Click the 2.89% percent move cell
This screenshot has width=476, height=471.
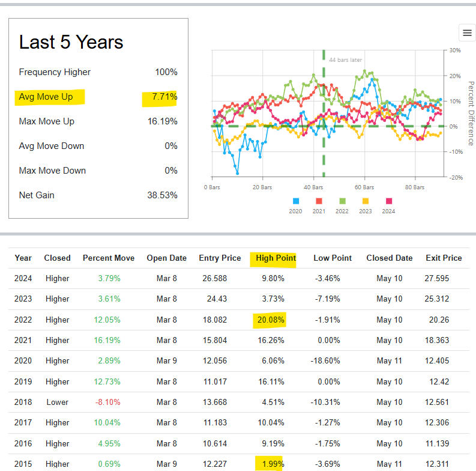coord(109,360)
